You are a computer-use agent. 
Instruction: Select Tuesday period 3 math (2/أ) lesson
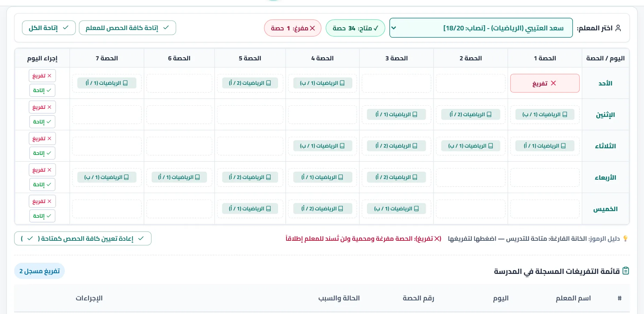point(396,146)
